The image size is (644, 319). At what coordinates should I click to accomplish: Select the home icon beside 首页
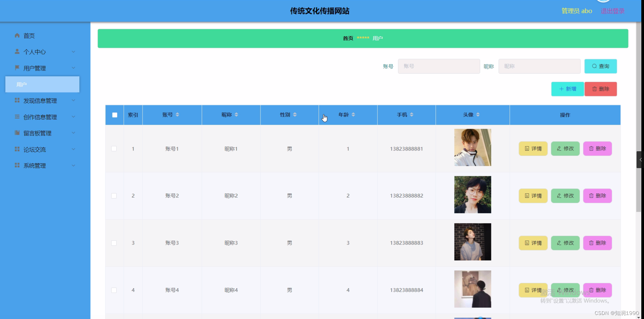pos(17,35)
